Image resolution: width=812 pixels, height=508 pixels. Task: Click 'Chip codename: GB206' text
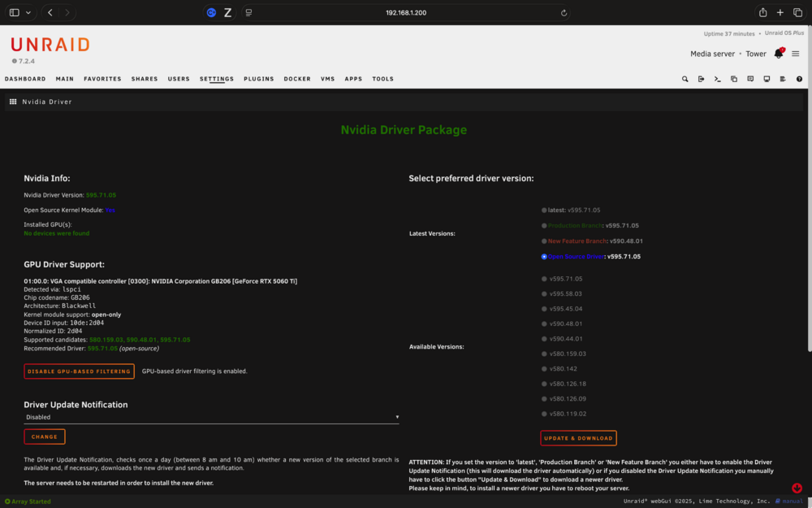coord(57,297)
